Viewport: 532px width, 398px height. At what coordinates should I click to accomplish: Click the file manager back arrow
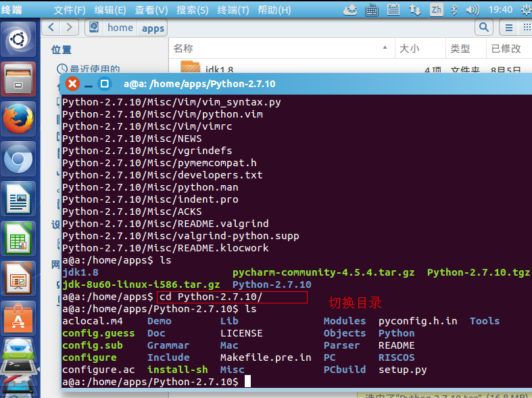click(51, 28)
